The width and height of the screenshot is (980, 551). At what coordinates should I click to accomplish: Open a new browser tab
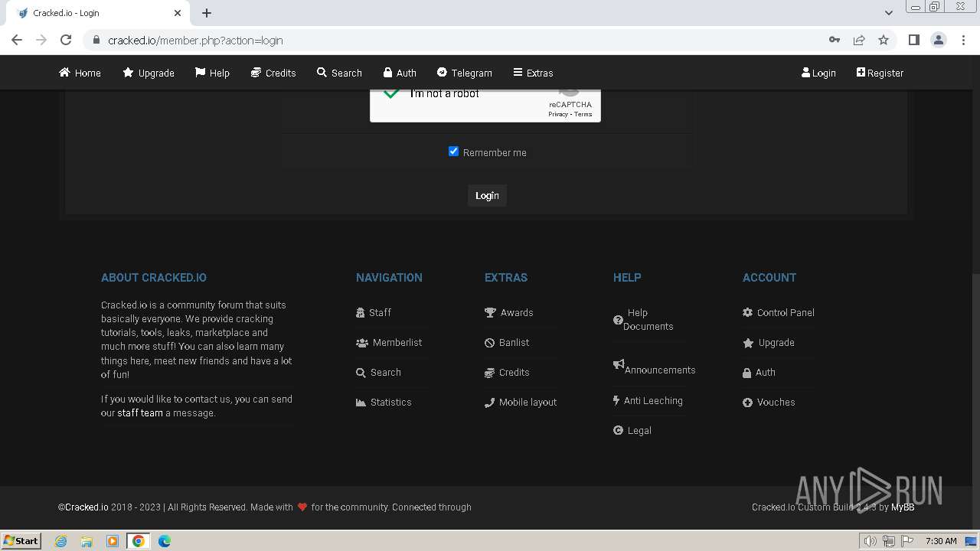click(x=207, y=13)
